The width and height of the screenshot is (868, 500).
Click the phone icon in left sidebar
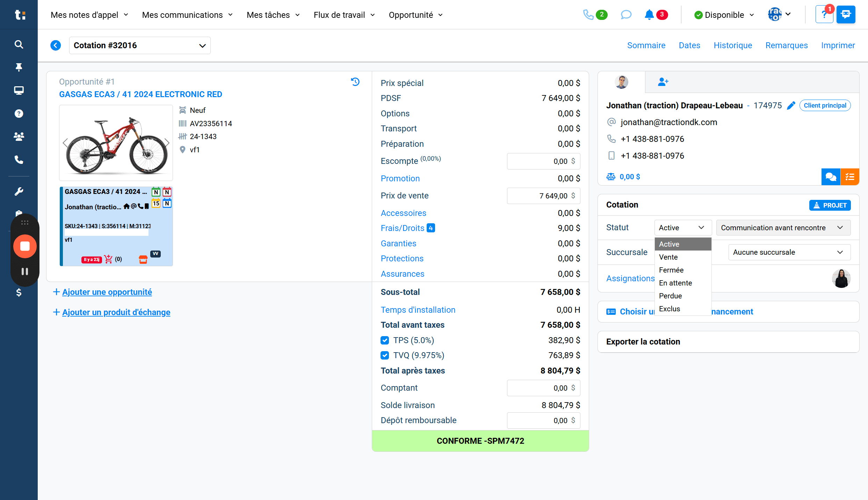point(19,160)
